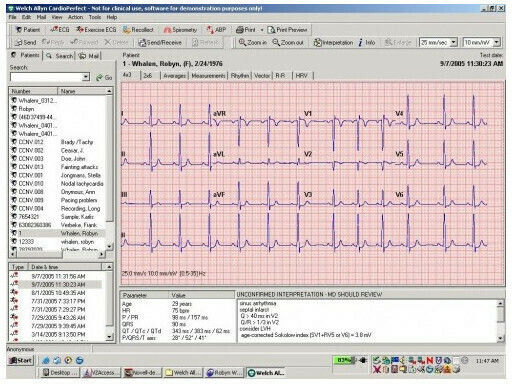The width and height of the screenshot is (512, 384).
Task: Open the View menu
Action: (57, 17)
